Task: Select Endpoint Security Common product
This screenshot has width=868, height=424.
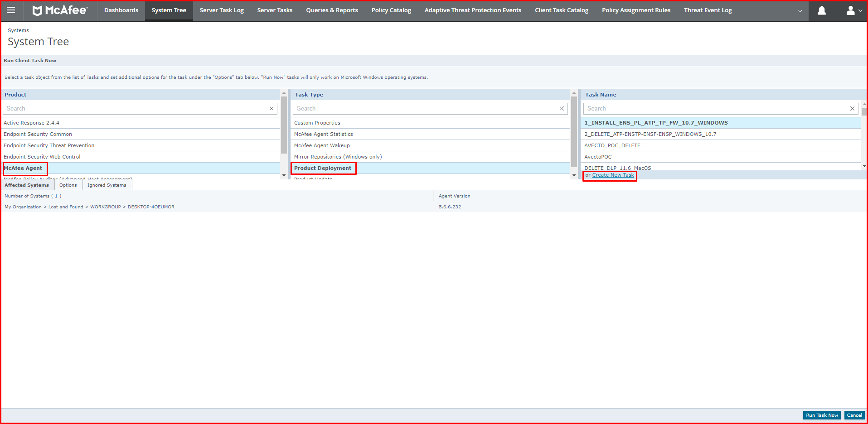Action: pos(141,134)
